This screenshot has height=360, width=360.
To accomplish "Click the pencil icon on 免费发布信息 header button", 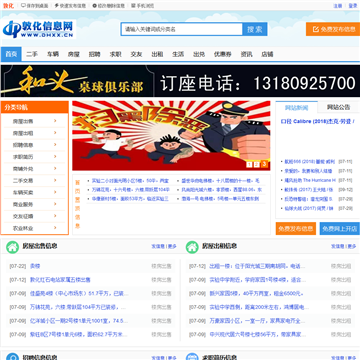I will pos(315,29).
